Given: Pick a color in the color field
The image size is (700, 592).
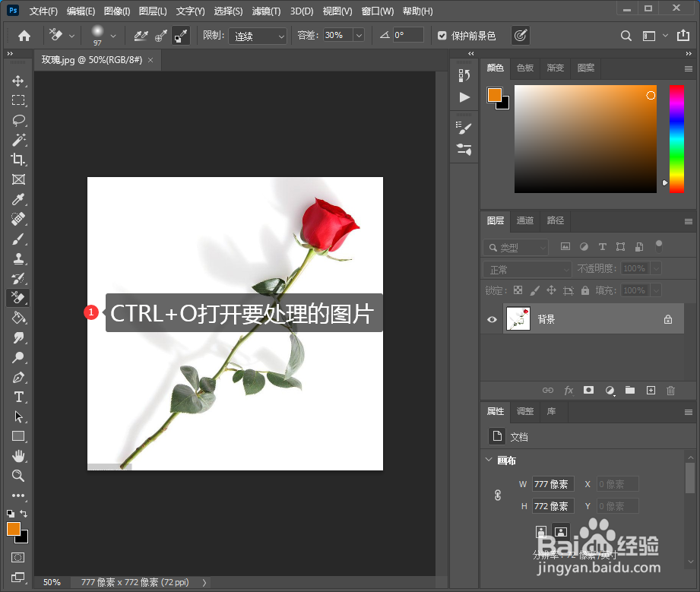Looking at the screenshot, I should click(x=585, y=139).
